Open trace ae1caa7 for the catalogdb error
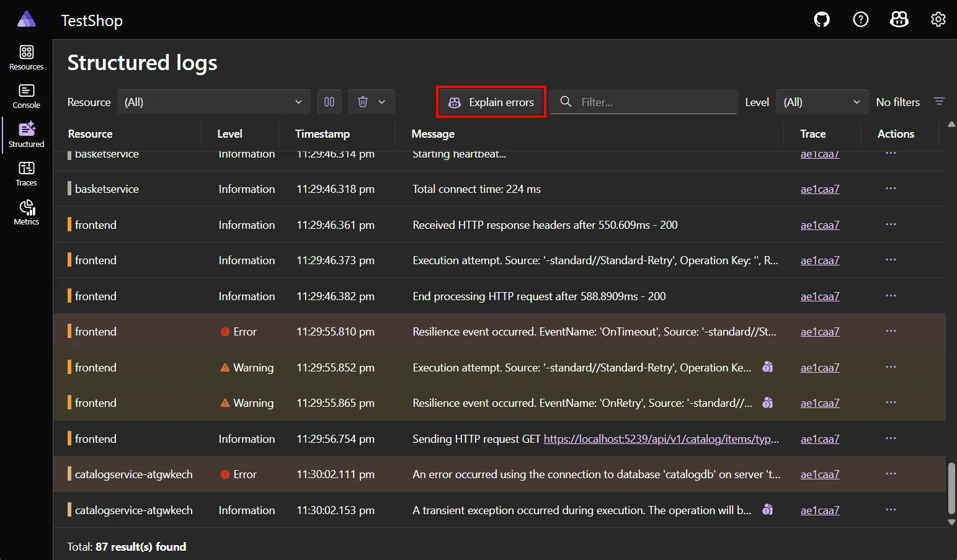957x560 pixels. [820, 474]
